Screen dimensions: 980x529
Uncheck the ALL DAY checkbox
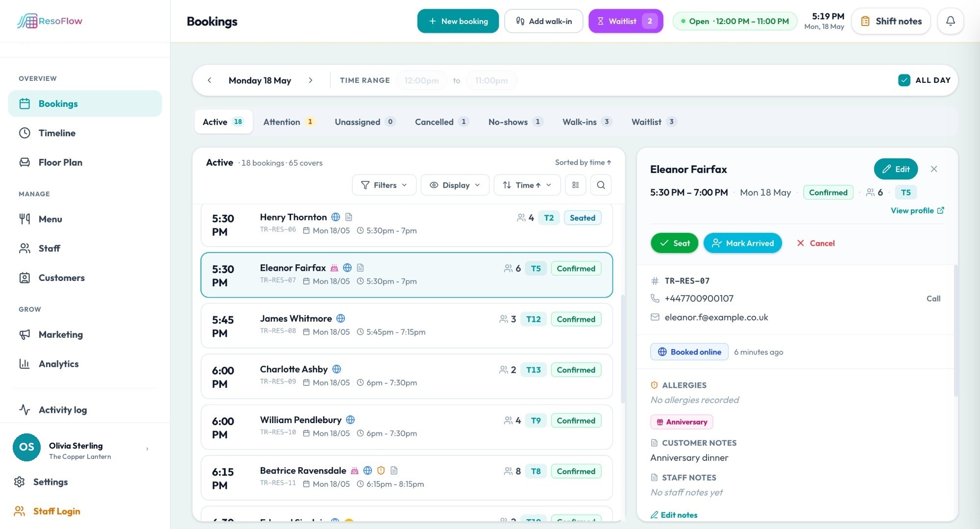click(904, 80)
